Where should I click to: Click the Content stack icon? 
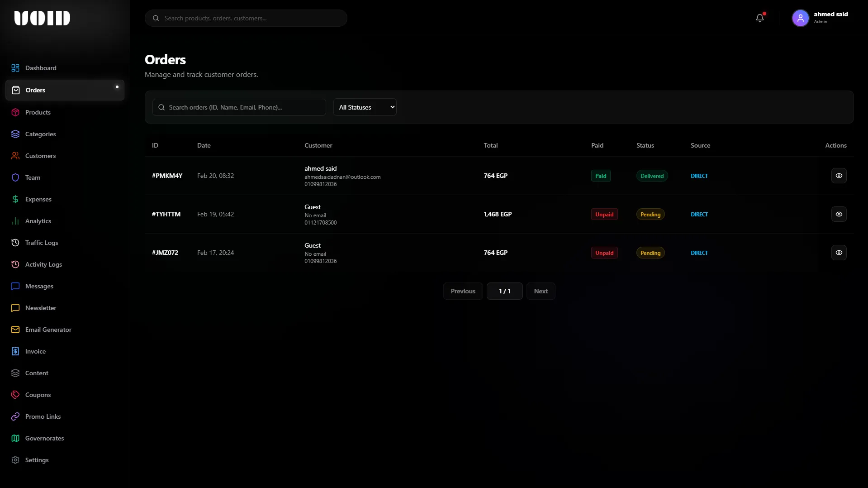15,373
